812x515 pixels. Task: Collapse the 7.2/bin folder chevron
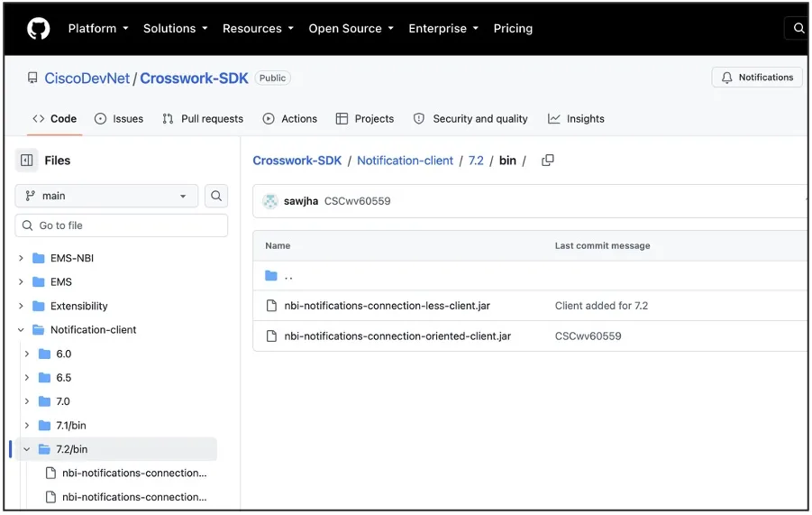[x=27, y=449]
